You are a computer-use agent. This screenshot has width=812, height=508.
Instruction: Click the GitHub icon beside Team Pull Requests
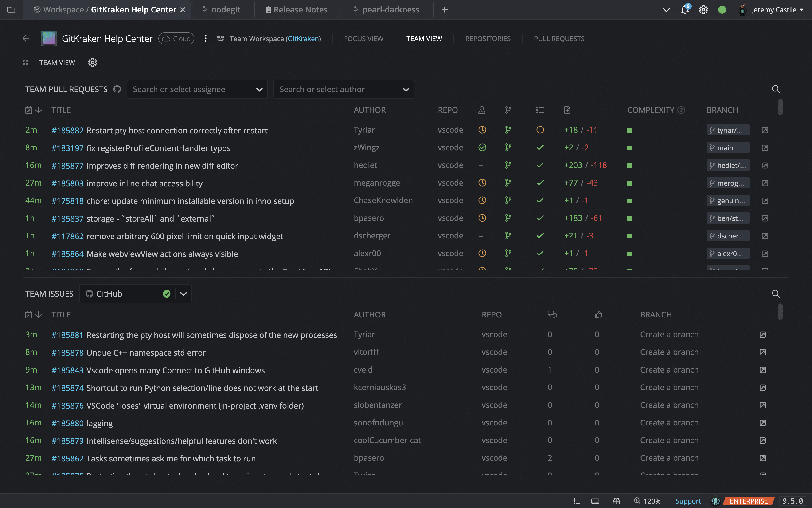point(117,89)
